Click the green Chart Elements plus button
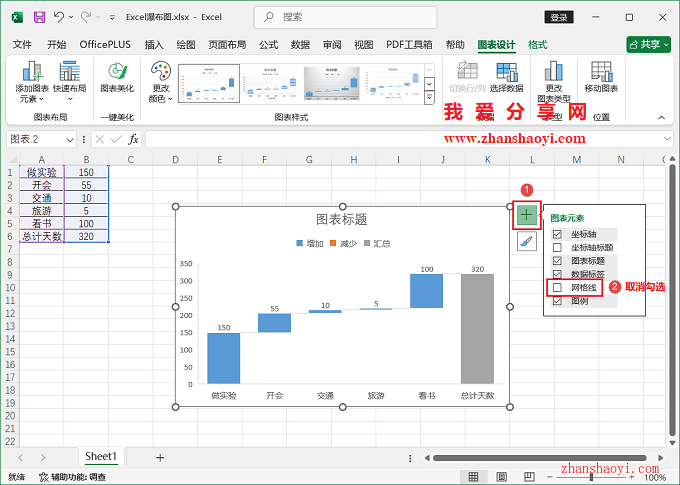680x485 pixels. 526,214
